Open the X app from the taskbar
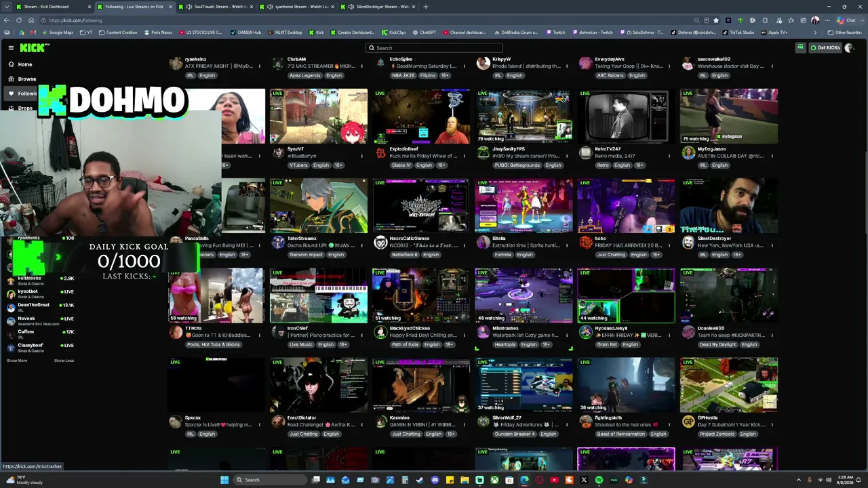The image size is (868, 488). 584,480
